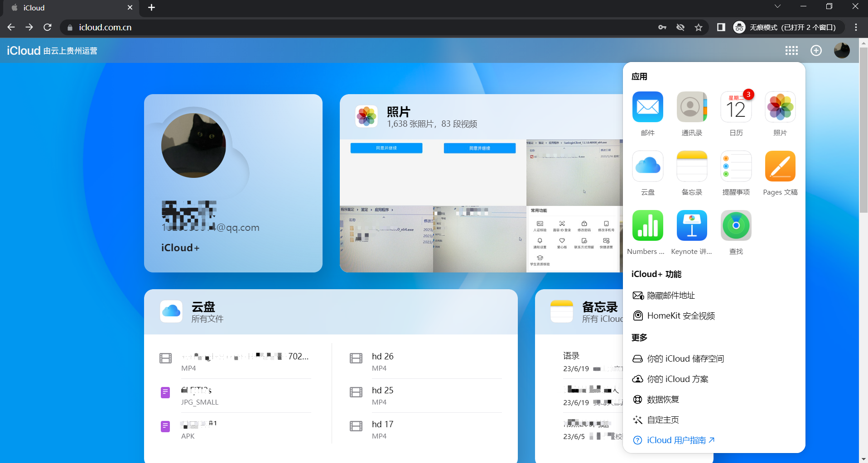Open the 常用功能 photo thumbnail

tap(573, 239)
